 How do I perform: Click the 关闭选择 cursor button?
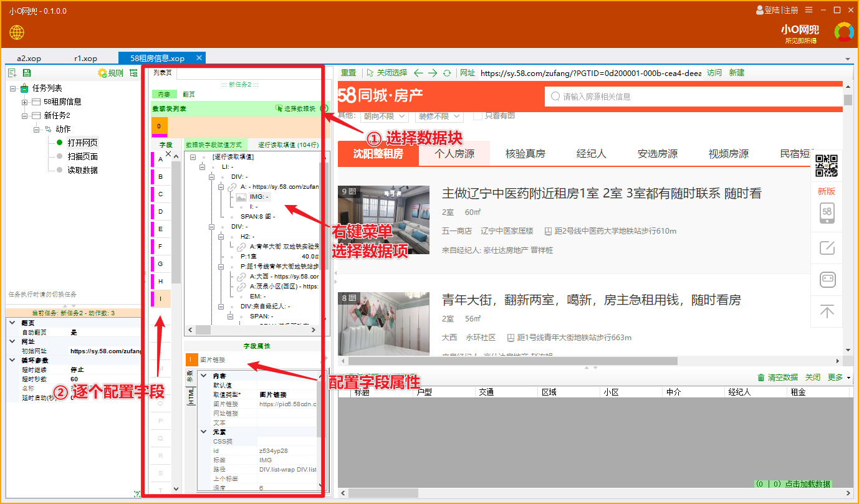click(x=386, y=73)
